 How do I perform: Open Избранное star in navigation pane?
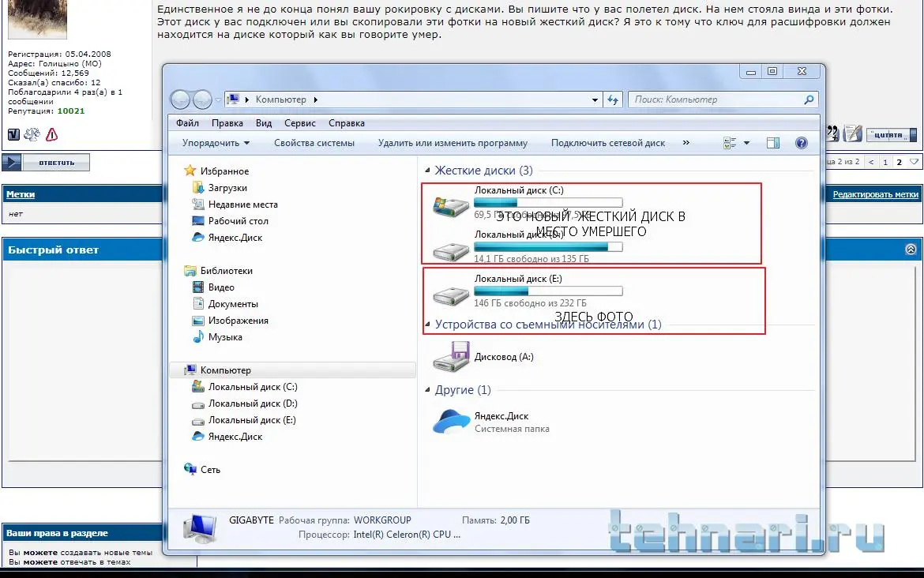coord(190,171)
